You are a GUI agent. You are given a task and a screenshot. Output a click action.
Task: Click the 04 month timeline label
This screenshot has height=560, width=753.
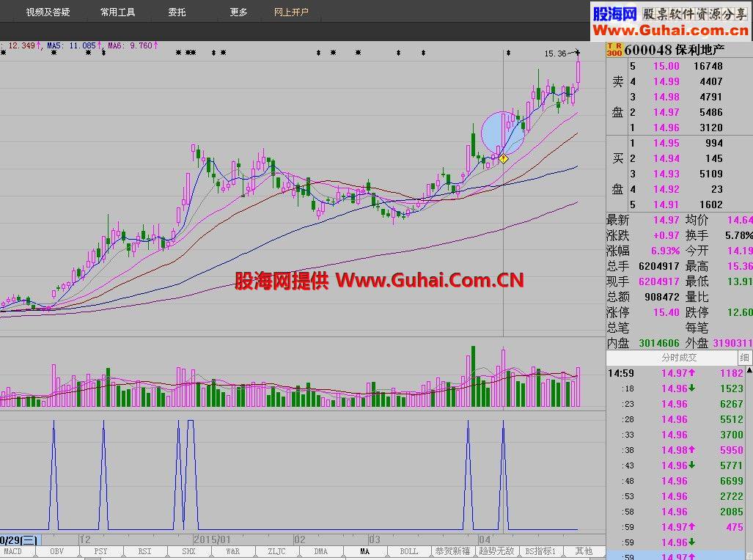(x=485, y=539)
